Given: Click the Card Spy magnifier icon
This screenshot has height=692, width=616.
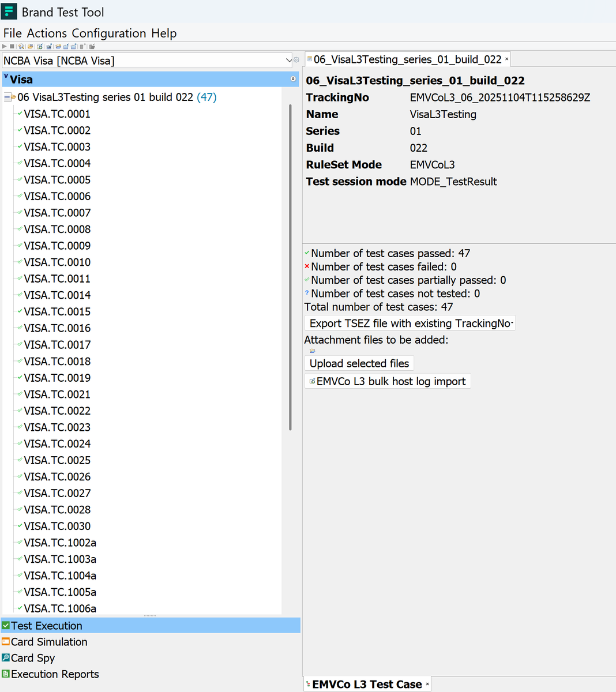Looking at the screenshot, I should click(6, 657).
